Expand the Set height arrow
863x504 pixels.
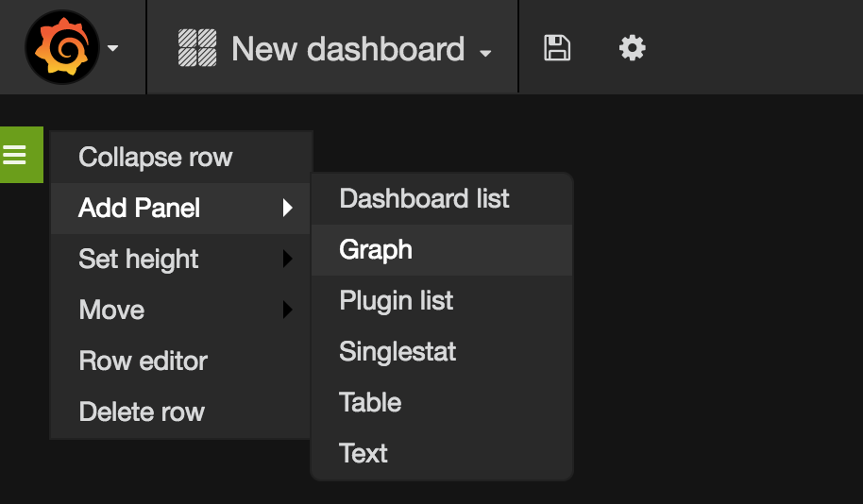point(287,259)
